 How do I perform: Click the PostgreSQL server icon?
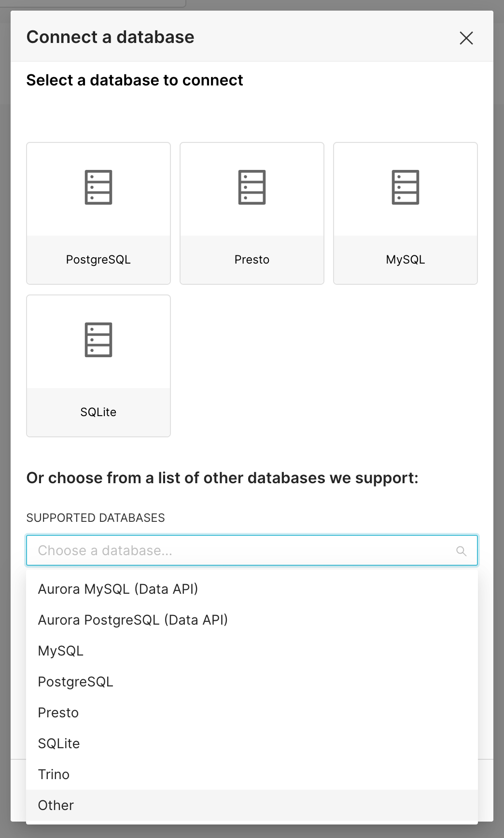[98, 187]
